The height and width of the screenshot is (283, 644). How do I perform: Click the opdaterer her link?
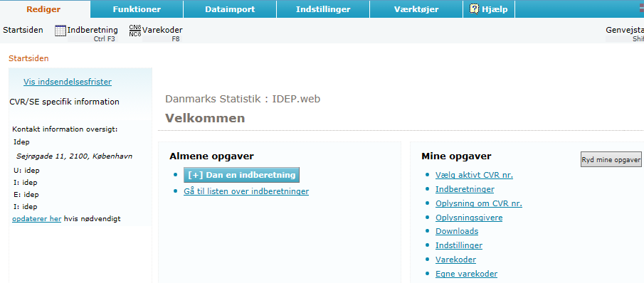(x=36, y=218)
